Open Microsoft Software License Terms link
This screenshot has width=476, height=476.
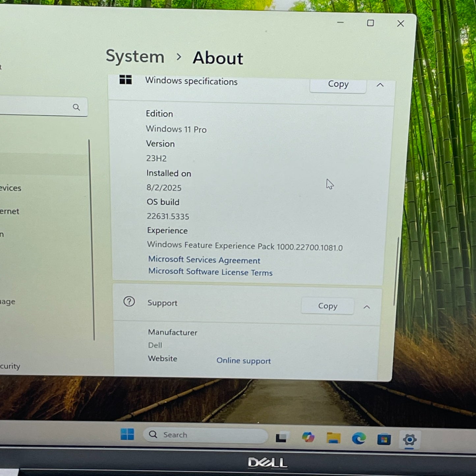point(210,272)
